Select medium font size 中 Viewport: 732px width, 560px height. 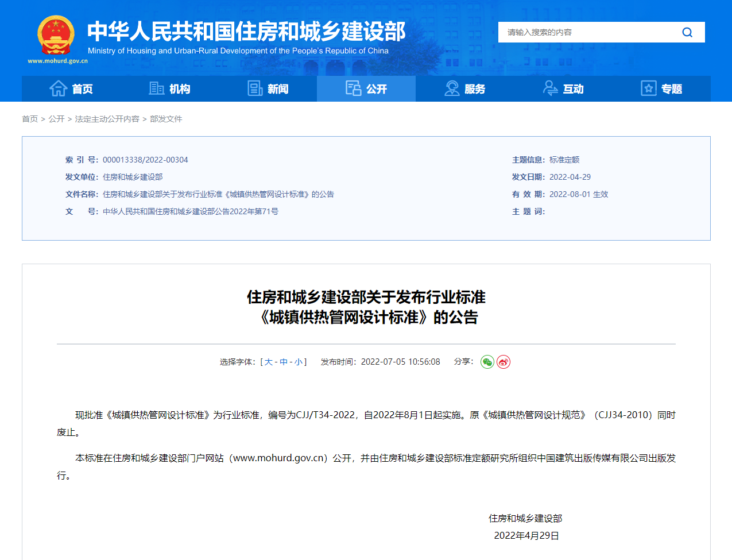point(284,362)
